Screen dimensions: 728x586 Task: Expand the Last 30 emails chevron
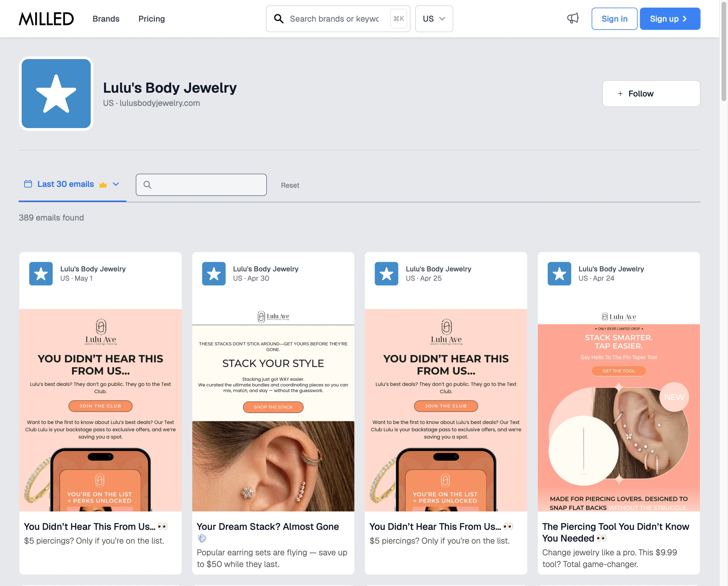116,184
